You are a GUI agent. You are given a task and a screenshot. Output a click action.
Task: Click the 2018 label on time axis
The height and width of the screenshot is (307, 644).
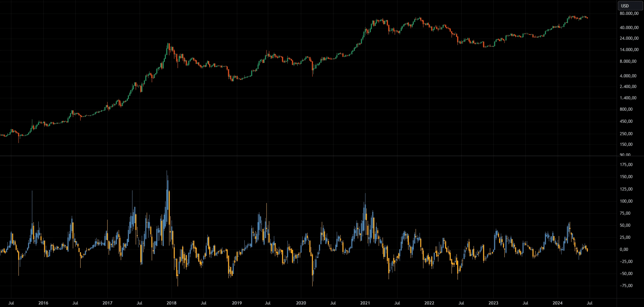(172, 303)
